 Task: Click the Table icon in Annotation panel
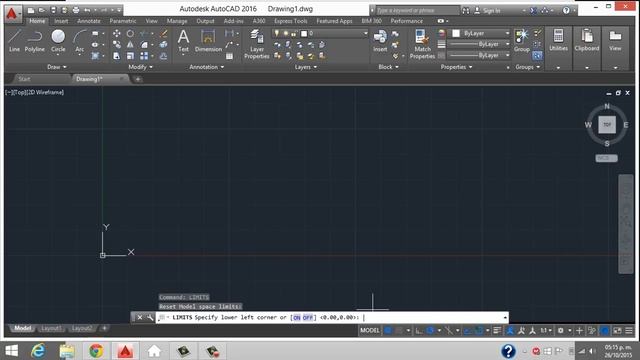pyautogui.click(x=229, y=56)
